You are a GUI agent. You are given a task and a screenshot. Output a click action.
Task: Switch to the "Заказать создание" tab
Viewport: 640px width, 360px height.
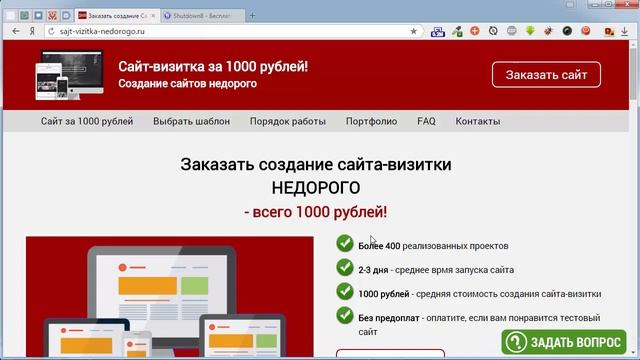(117, 16)
